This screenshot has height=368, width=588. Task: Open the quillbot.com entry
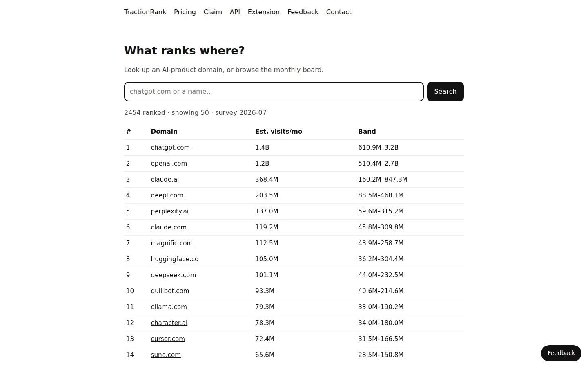(x=170, y=291)
